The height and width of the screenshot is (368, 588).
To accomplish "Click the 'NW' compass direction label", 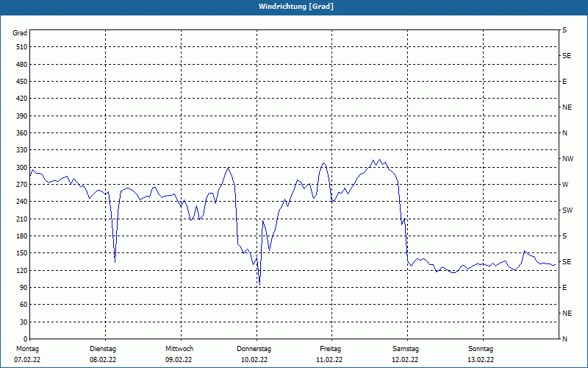I will click(567, 159).
